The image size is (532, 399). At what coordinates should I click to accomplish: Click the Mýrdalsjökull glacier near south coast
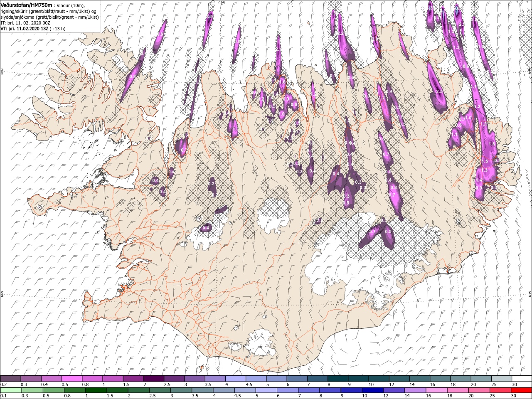coord(260,343)
